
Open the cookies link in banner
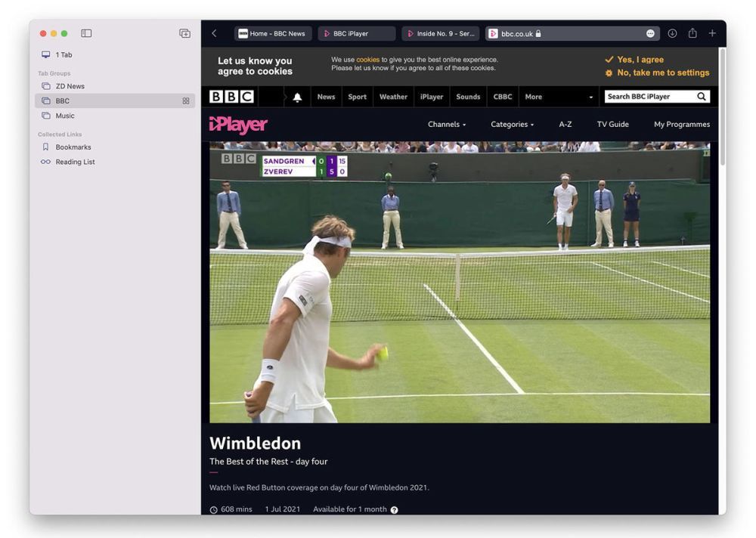(x=368, y=60)
